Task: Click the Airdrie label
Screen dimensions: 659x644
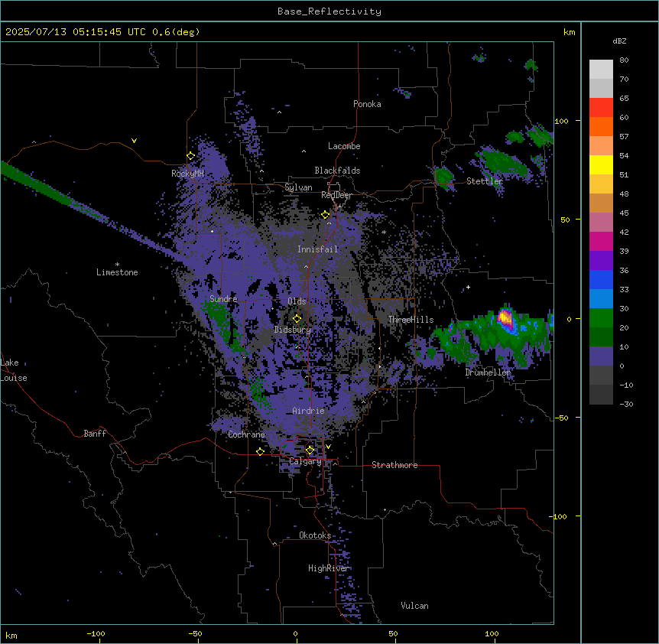Action: click(308, 411)
